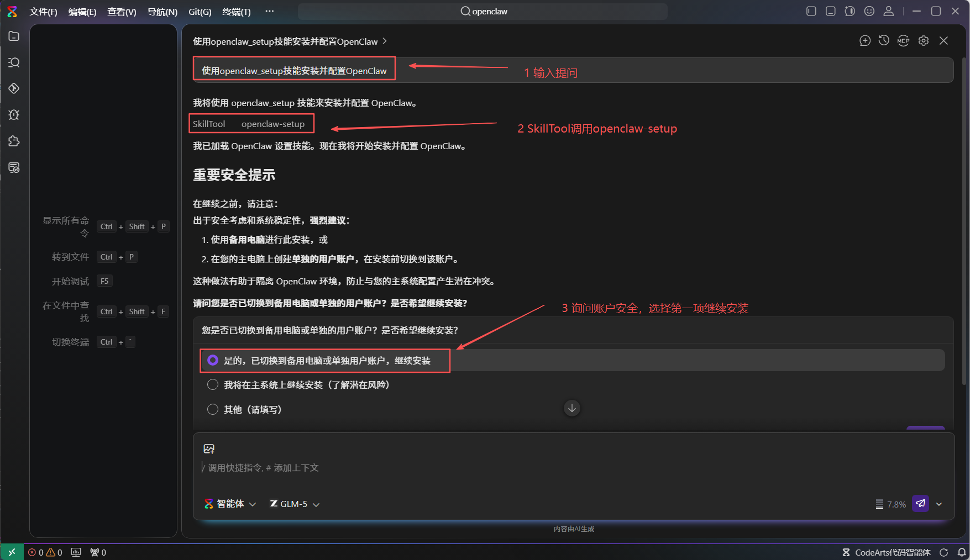Click the remote connection icon in status bar
The width and height of the screenshot is (970, 560).
[12, 552]
